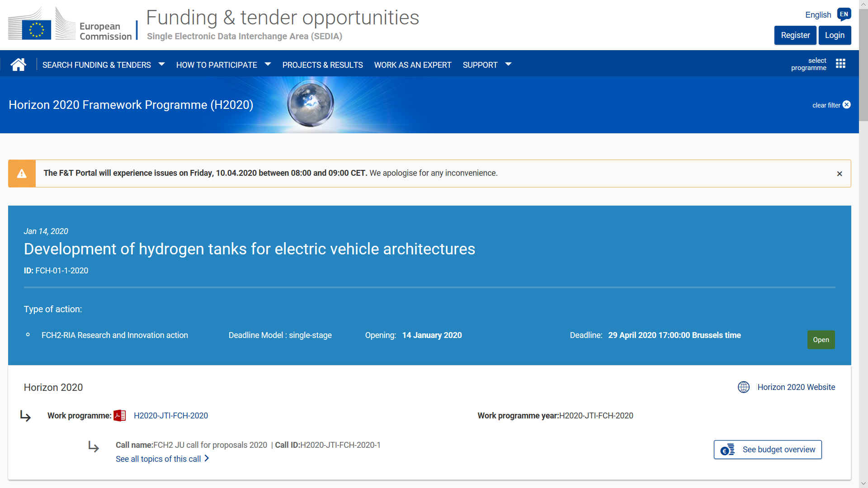The height and width of the screenshot is (488, 868).
Task: Expand the Support menu arrow
Action: click(508, 65)
